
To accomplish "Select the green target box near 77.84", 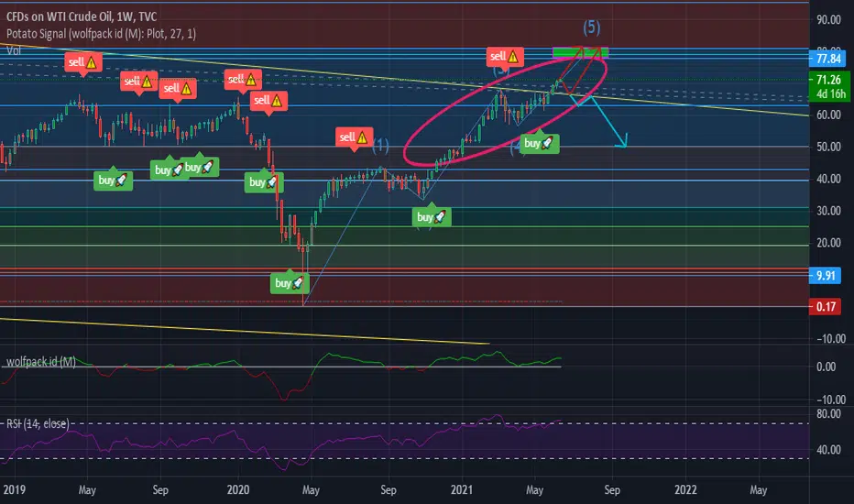I will coord(581,52).
